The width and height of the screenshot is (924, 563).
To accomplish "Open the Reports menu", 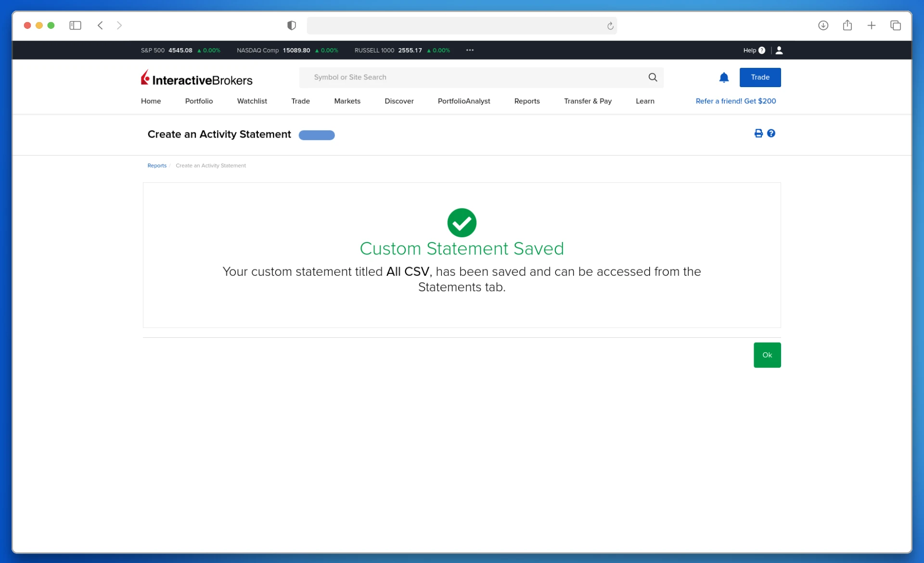I will click(x=526, y=101).
